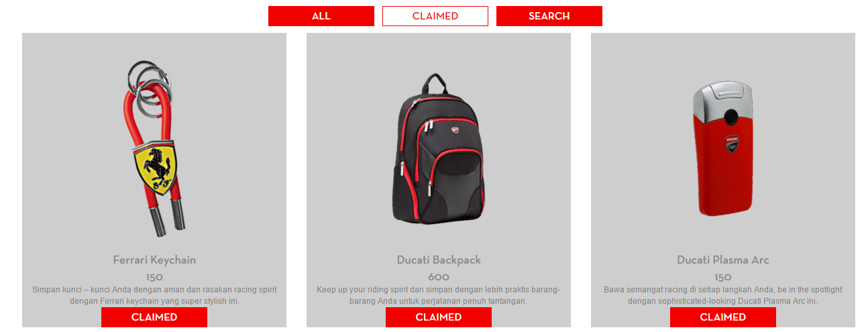
Task: Click the Ducati Backpack description text
Action: coord(439,296)
